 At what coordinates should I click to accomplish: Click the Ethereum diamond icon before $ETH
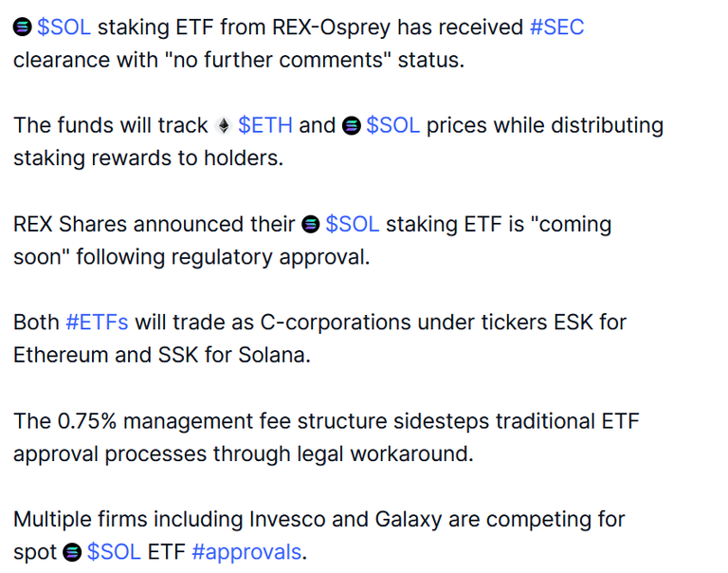pyautogui.click(x=224, y=126)
